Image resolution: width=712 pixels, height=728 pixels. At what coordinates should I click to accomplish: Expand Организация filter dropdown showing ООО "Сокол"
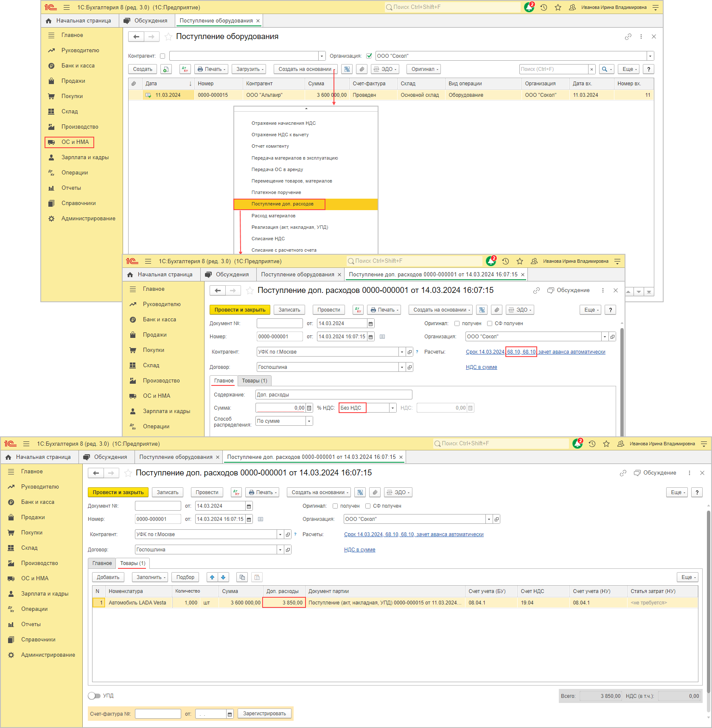click(650, 56)
